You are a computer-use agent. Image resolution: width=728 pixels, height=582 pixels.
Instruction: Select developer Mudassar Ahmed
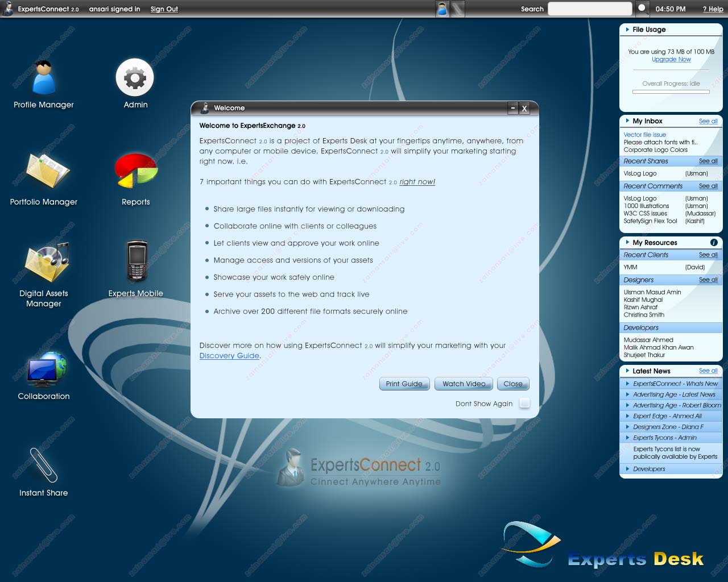648,340
